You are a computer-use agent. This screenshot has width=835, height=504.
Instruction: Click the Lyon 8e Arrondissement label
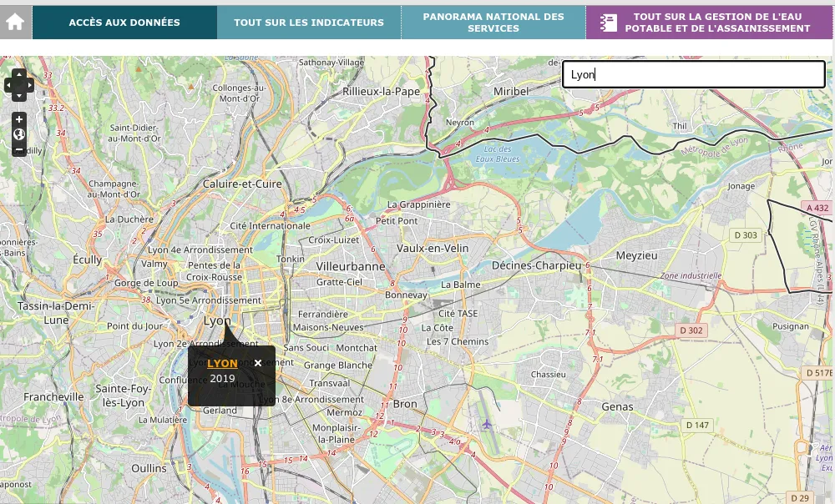pos(311,399)
